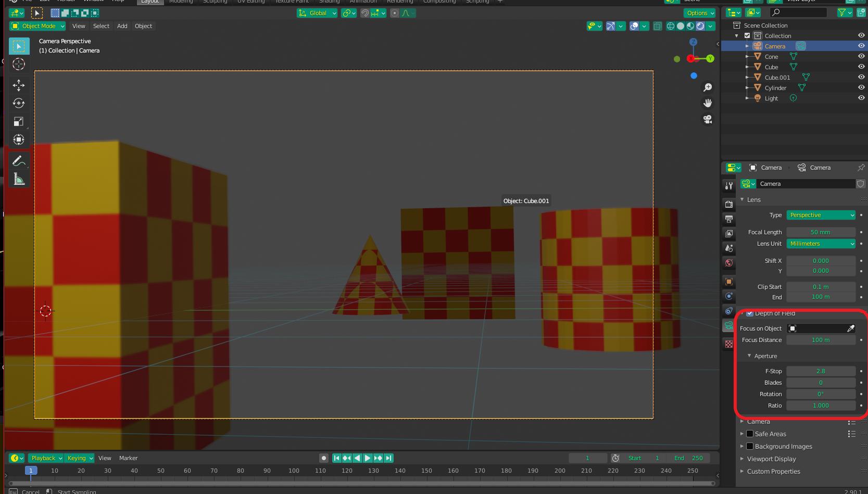Open the viewport Add menu
The image size is (868, 494).
[x=122, y=26]
